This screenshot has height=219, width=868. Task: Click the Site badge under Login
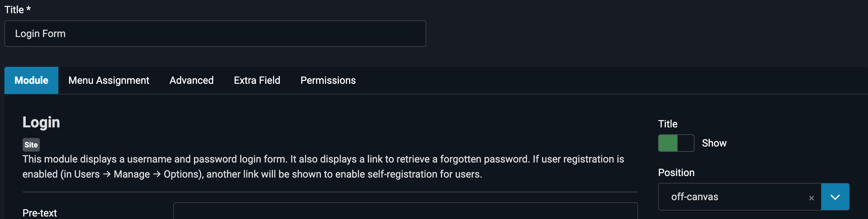coord(31,145)
